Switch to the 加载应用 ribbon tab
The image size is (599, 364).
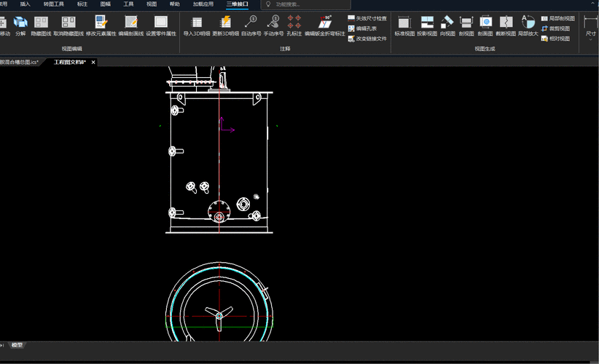[x=203, y=4]
